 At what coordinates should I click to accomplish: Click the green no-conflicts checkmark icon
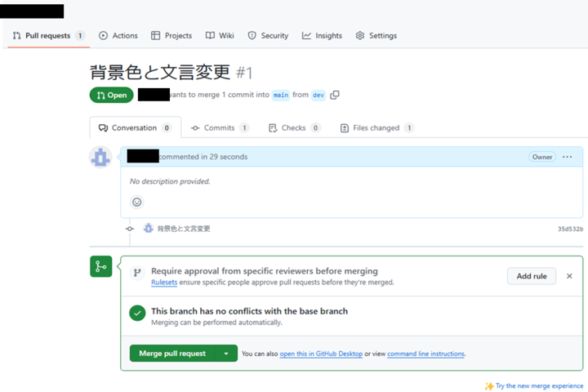coord(137,313)
